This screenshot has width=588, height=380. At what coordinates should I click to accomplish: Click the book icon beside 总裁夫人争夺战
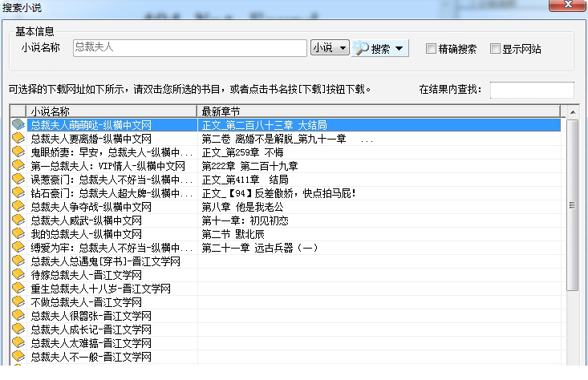pos(18,206)
